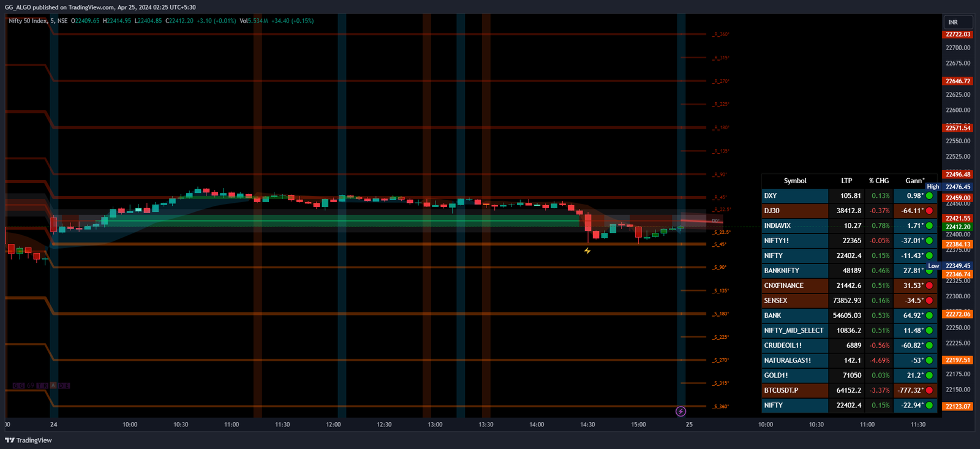The height and width of the screenshot is (449, 980).
Task: Click the High 22476.45 price label
Action: click(x=949, y=187)
